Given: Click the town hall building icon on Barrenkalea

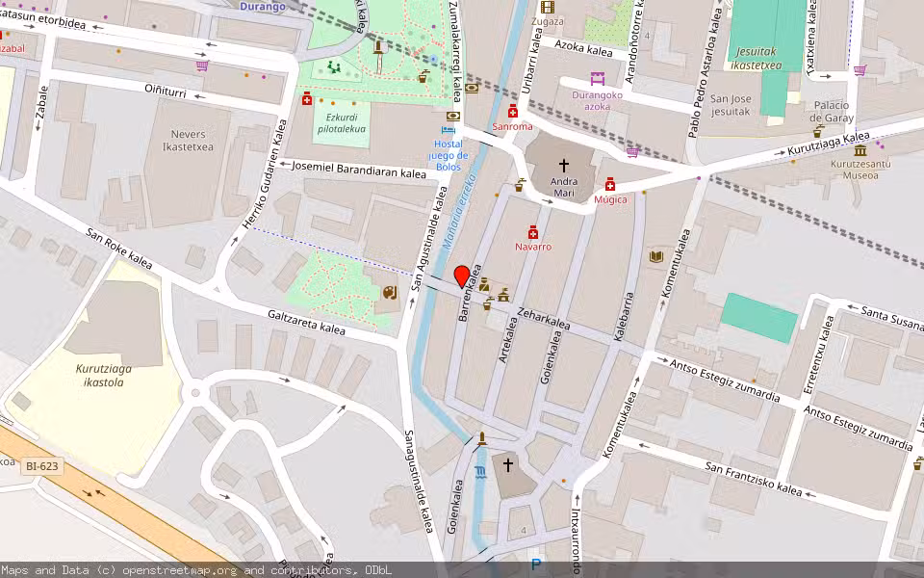Looking at the screenshot, I should tap(502, 298).
